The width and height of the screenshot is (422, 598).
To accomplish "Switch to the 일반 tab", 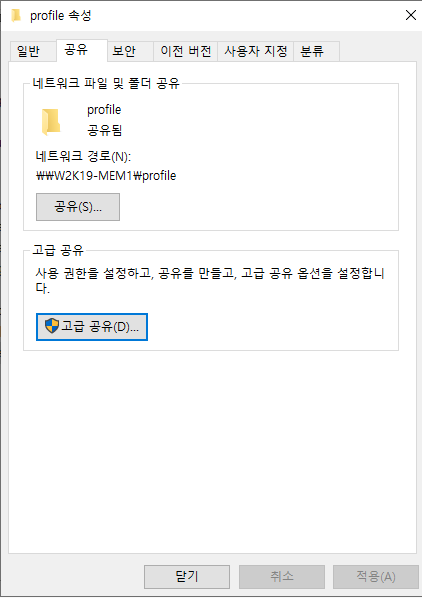I will coord(33,51).
